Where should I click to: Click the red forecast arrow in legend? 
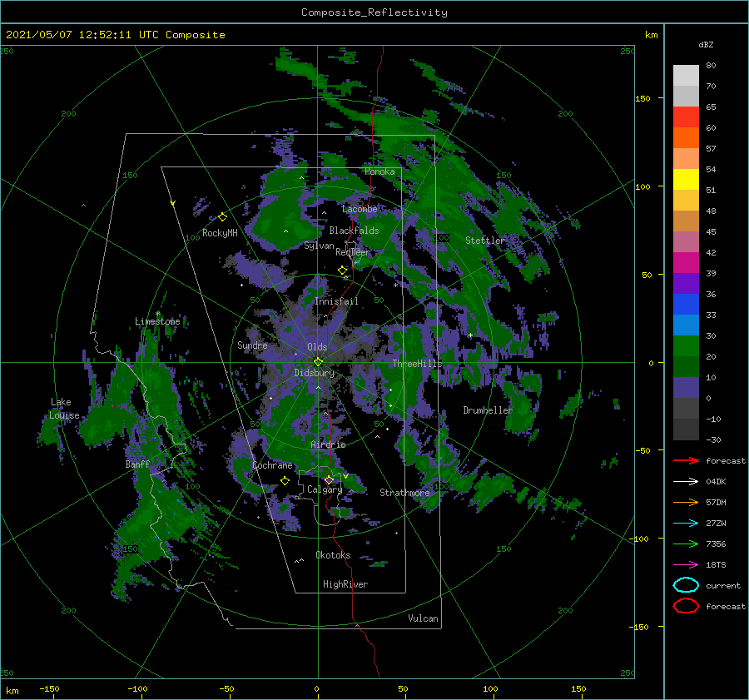[686, 460]
